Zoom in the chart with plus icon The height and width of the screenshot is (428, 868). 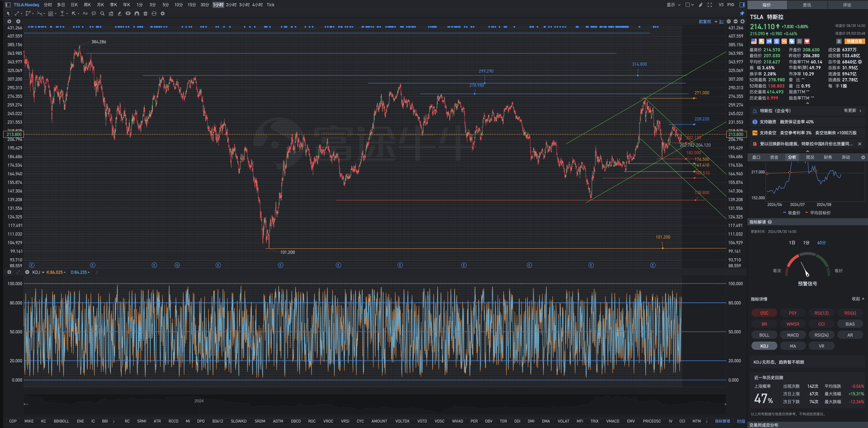tap(743, 21)
